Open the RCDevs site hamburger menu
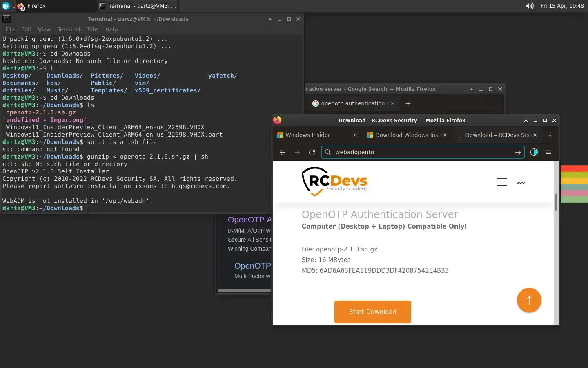Image resolution: width=588 pixels, height=368 pixels. [502, 182]
